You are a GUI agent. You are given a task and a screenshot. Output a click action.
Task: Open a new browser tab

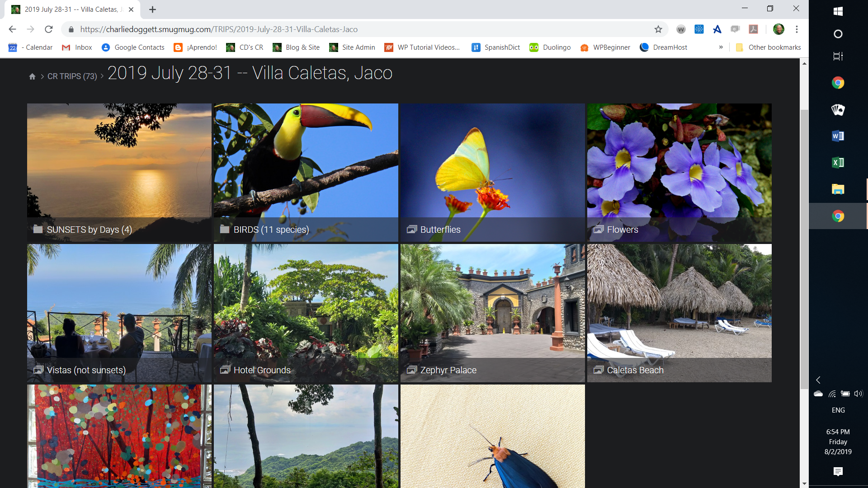point(152,9)
